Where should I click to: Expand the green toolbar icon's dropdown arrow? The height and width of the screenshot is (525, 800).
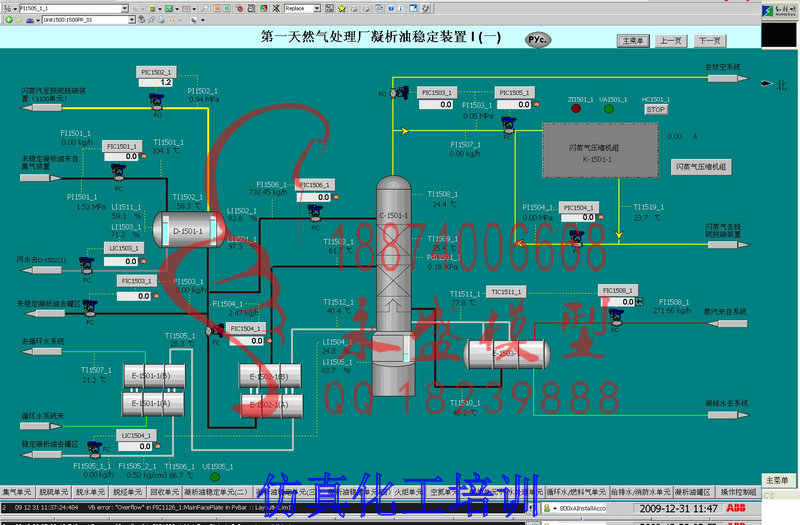point(160,9)
